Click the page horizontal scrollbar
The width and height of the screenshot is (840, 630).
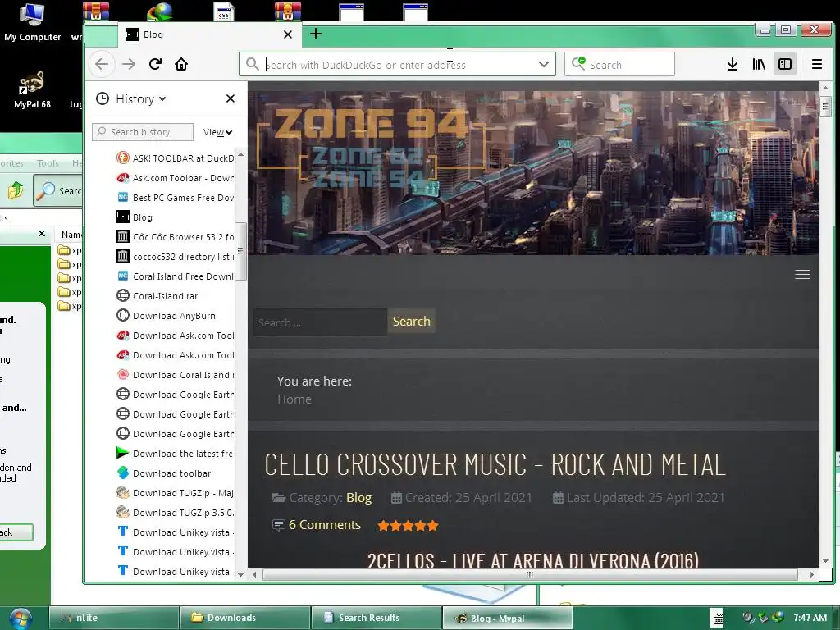point(529,574)
